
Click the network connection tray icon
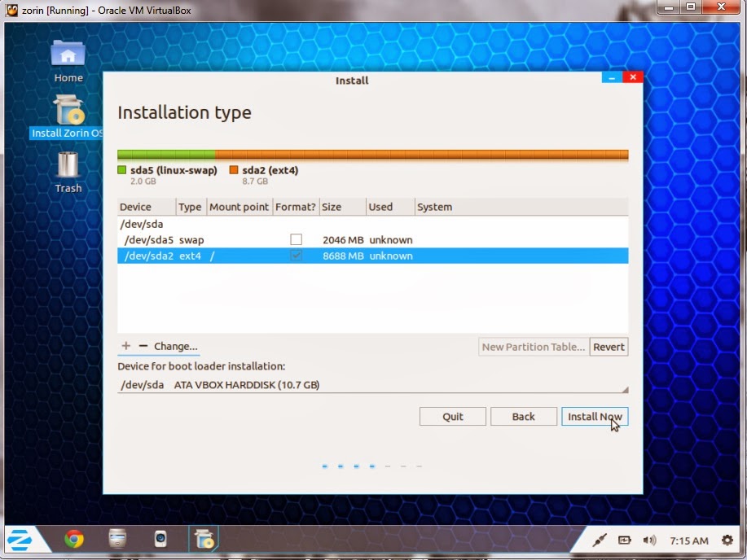tap(600, 540)
